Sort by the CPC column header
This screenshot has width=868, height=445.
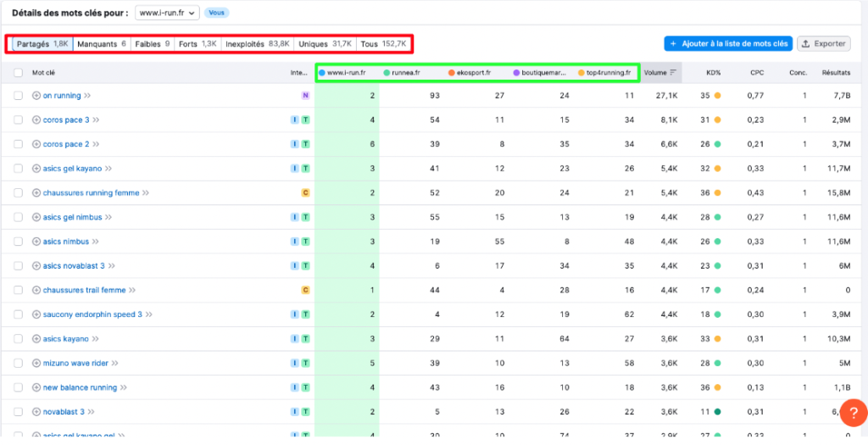757,73
